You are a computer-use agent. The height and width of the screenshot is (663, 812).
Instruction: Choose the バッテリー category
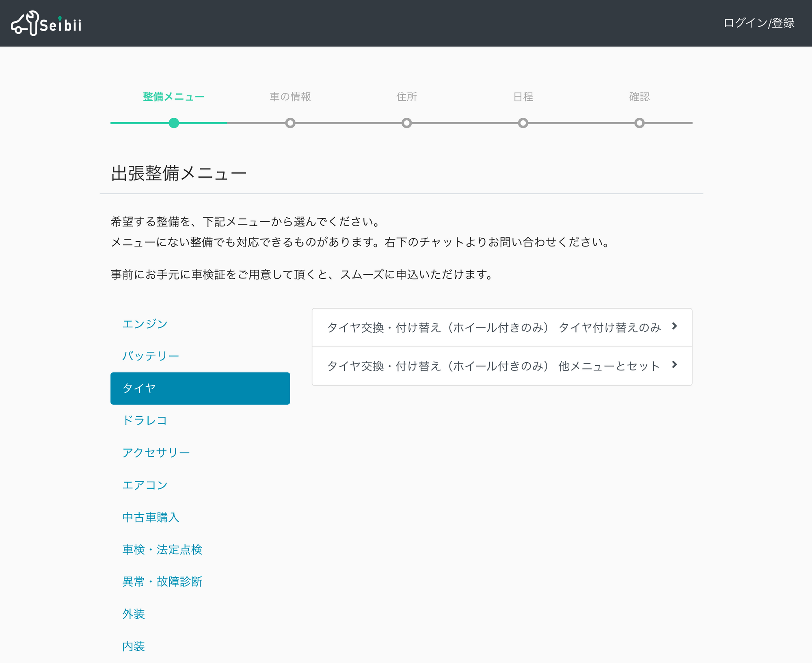pos(200,356)
